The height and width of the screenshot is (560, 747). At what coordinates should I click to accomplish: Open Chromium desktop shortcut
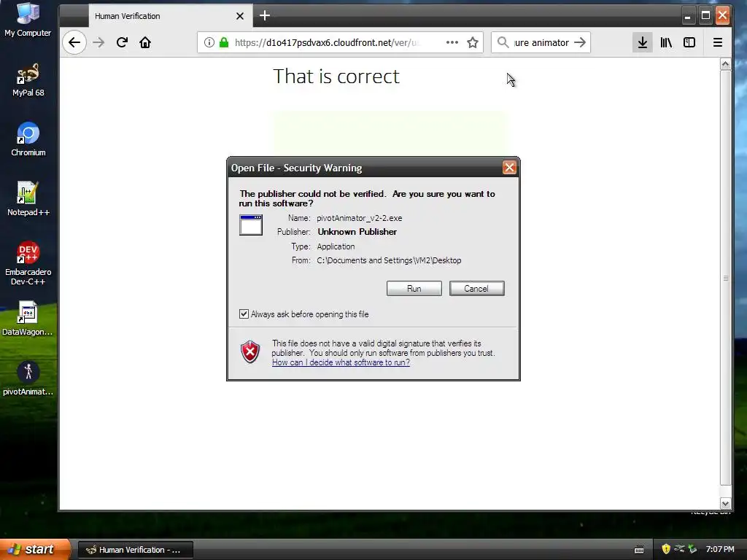point(28,140)
